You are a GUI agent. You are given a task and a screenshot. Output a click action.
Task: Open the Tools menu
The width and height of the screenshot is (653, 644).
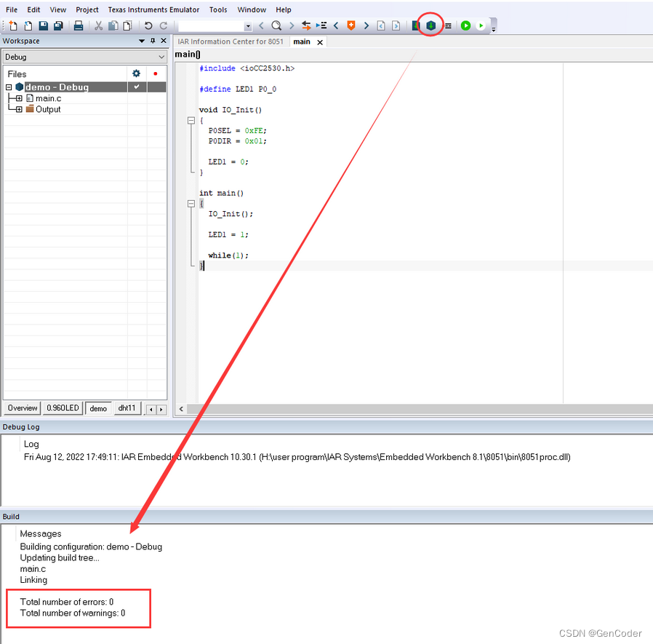coord(218,9)
